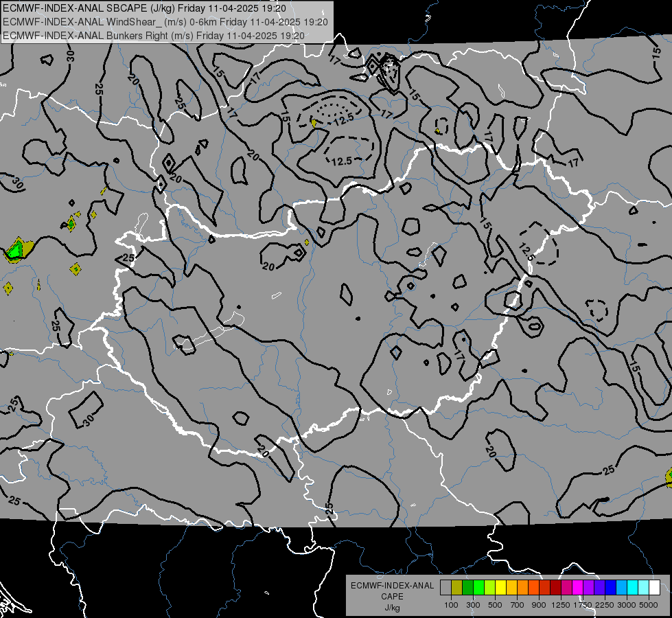Click the 5000 value under the legend

click(x=649, y=605)
